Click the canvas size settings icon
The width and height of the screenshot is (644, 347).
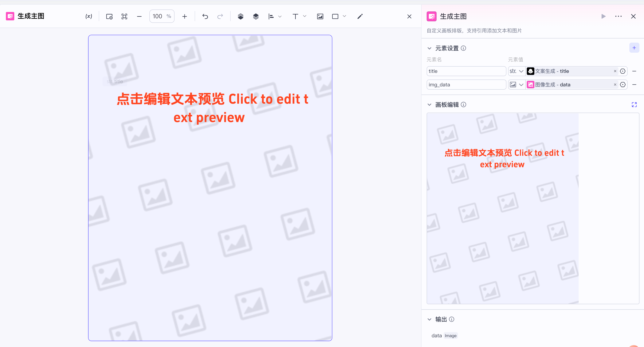point(109,17)
